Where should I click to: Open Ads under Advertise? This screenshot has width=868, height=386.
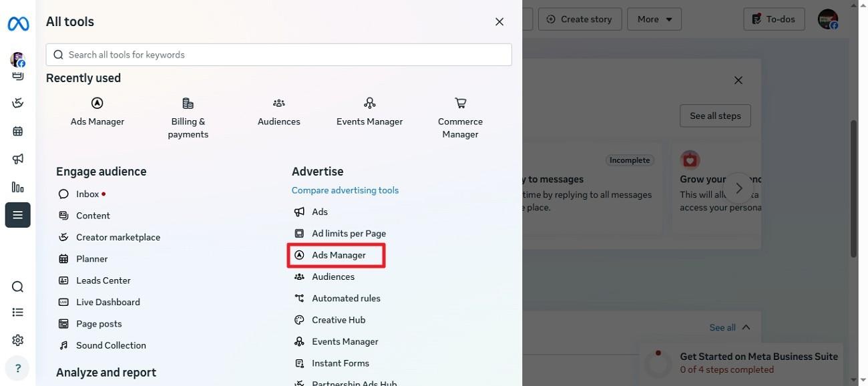point(320,212)
